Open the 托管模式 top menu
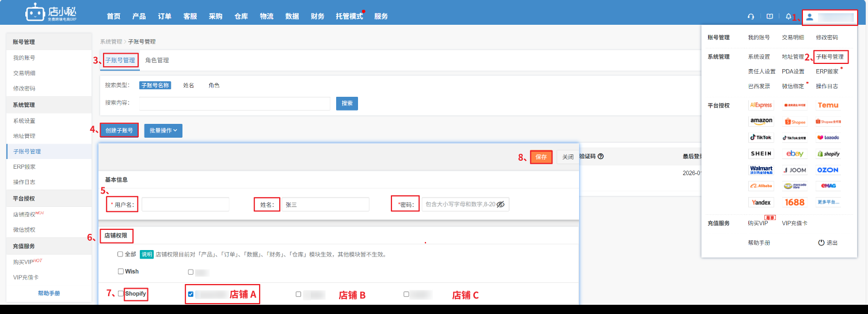This screenshot has height=314, width=868. (349, 16)
